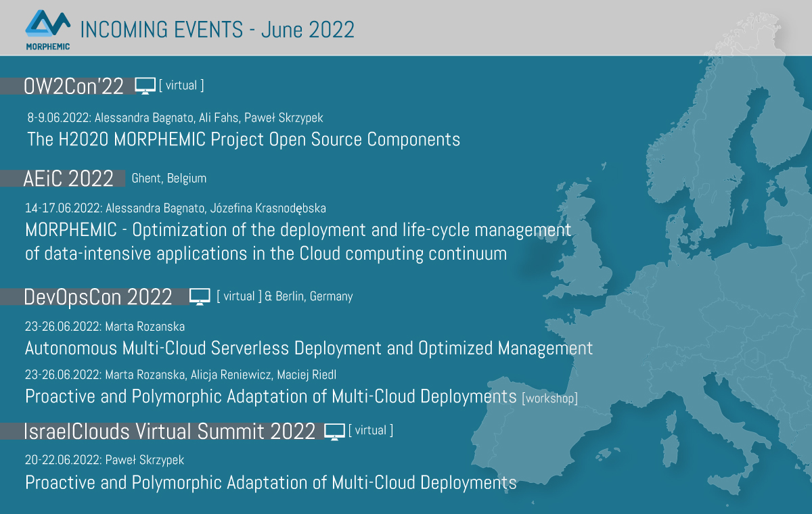Click 'of data-intensive applications in the Cloud' line

pyautogui.click(x=266, y=254)
